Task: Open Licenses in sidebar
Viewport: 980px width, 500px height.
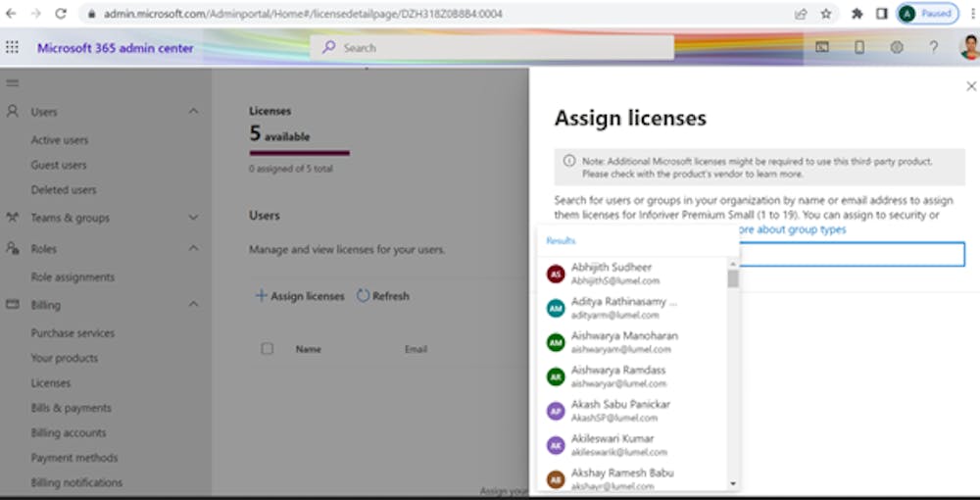Action: tap(51, 383)
